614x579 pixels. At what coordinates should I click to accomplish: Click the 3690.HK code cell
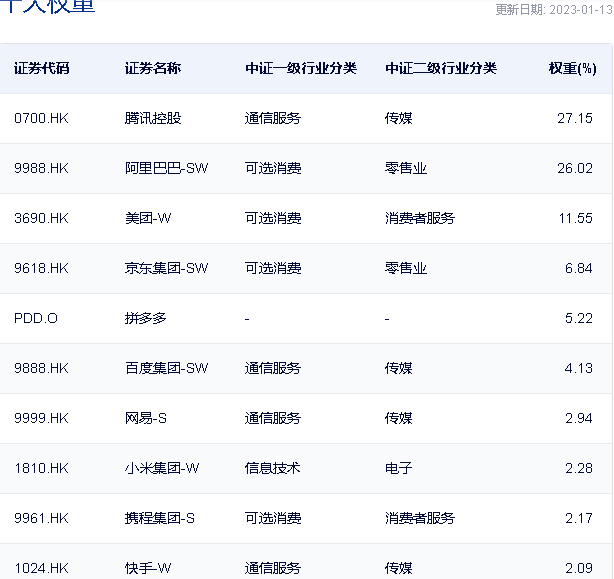point(41,218)
